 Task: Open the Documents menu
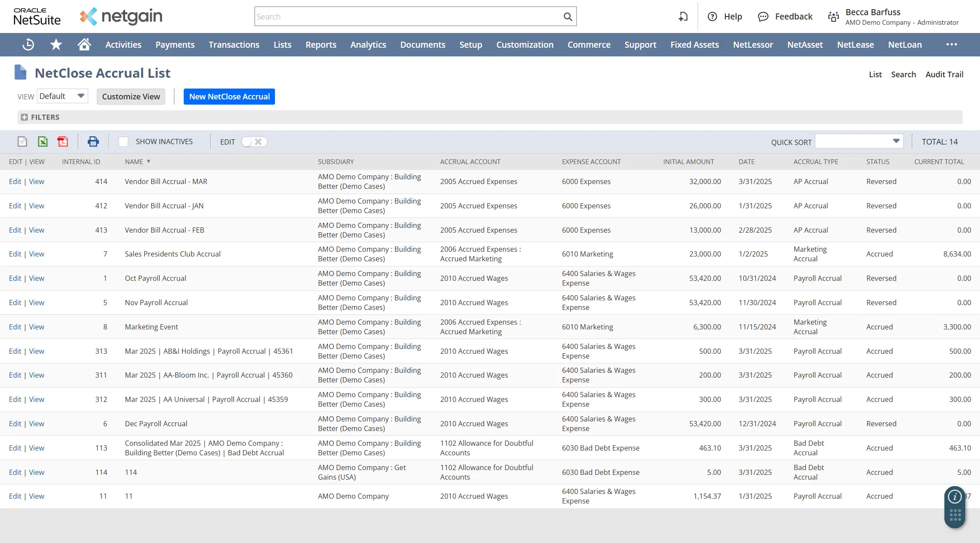tap(422, 45)
